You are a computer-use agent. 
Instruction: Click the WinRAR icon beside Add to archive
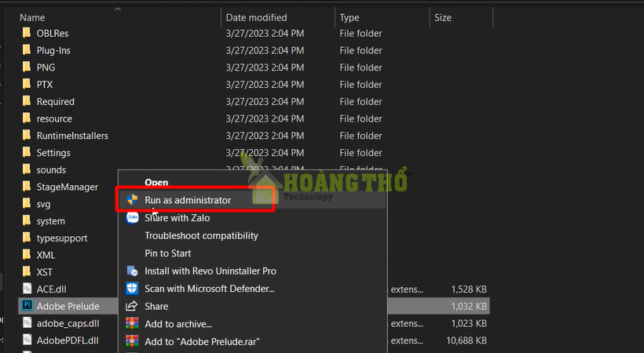point(131,324)
